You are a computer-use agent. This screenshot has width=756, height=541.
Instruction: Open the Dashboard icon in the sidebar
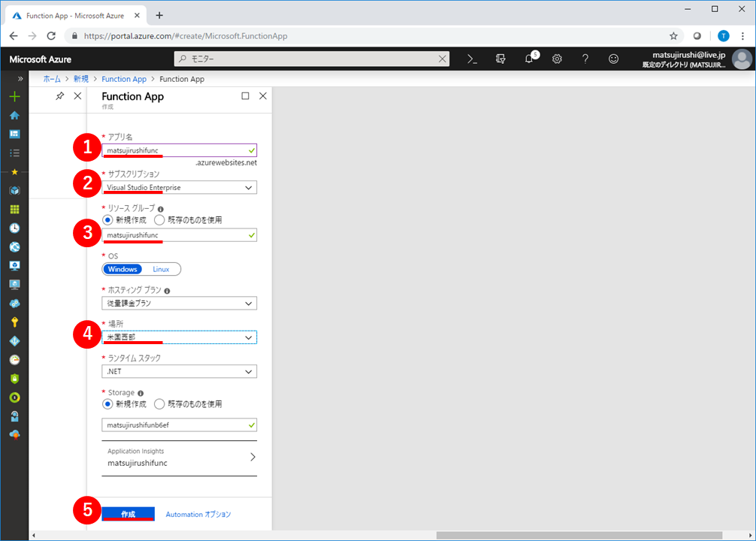[14, 134]
